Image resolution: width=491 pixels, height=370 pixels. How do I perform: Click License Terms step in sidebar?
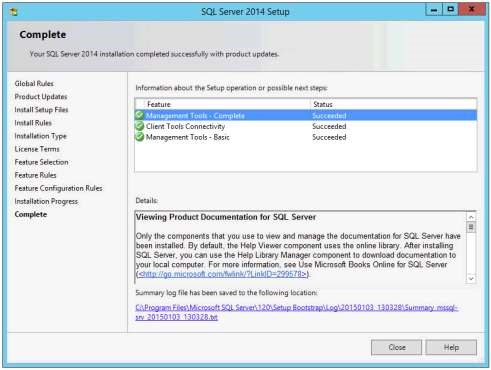click(37, 149)
